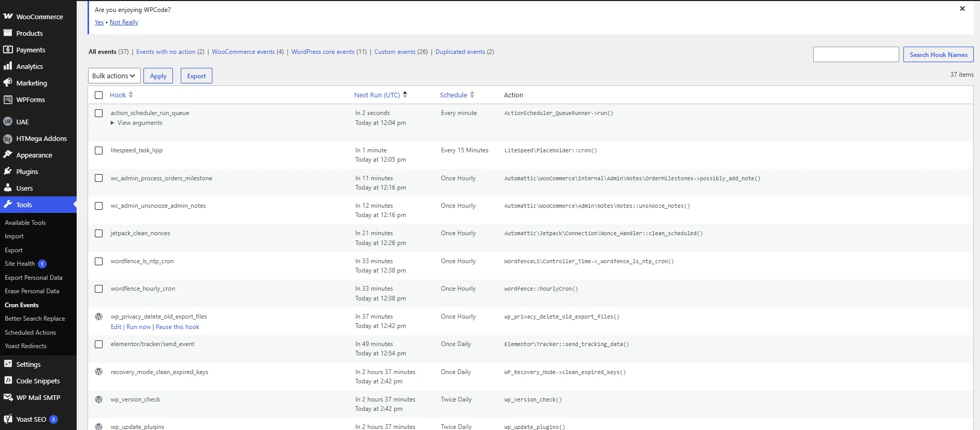
Task: Click the Export button
Action: click(196, 76)
